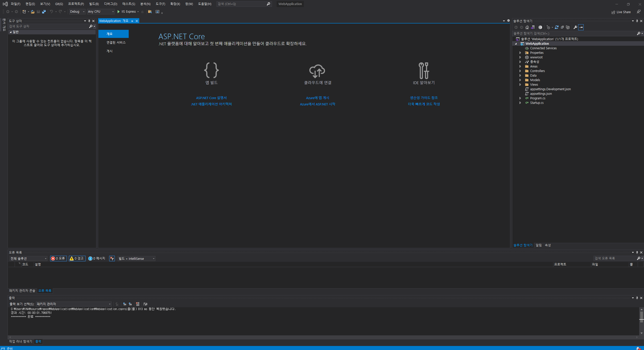Click the Open File toolbar icon
This screenshot has width=644, height=350.
pos(33,12)
